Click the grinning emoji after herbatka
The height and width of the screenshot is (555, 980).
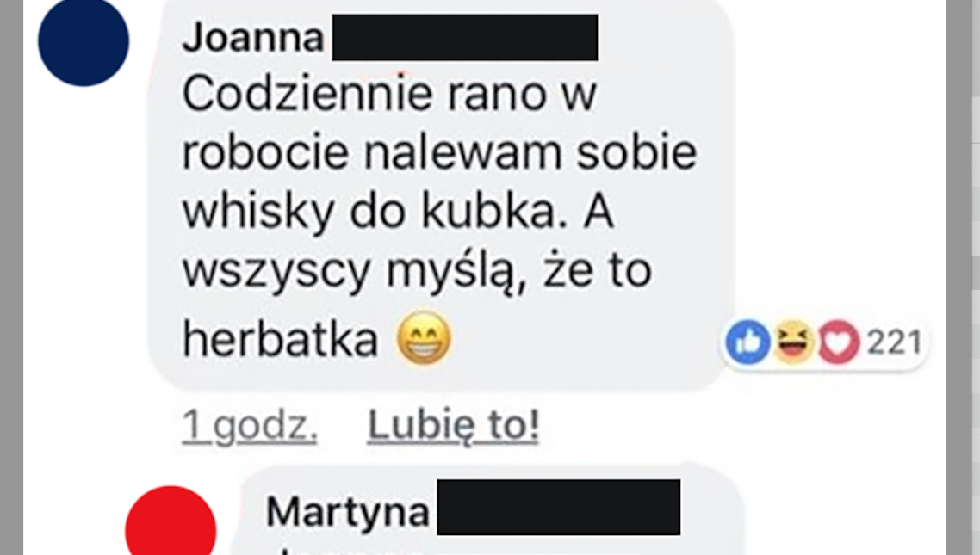click(425, 338)
